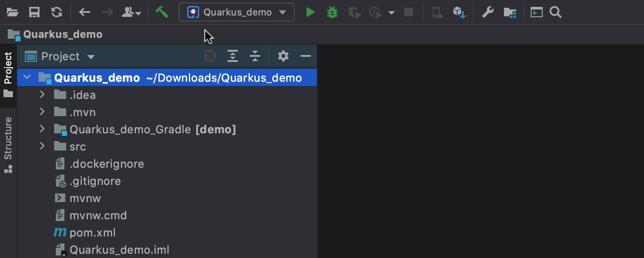
Task: Run Quarkus_demo with the green play button
Action: click(x=310, y=12)
